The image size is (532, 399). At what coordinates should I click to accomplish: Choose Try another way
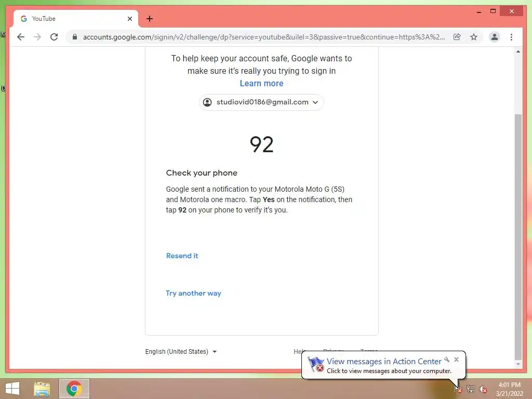click(x=193, y=293)
